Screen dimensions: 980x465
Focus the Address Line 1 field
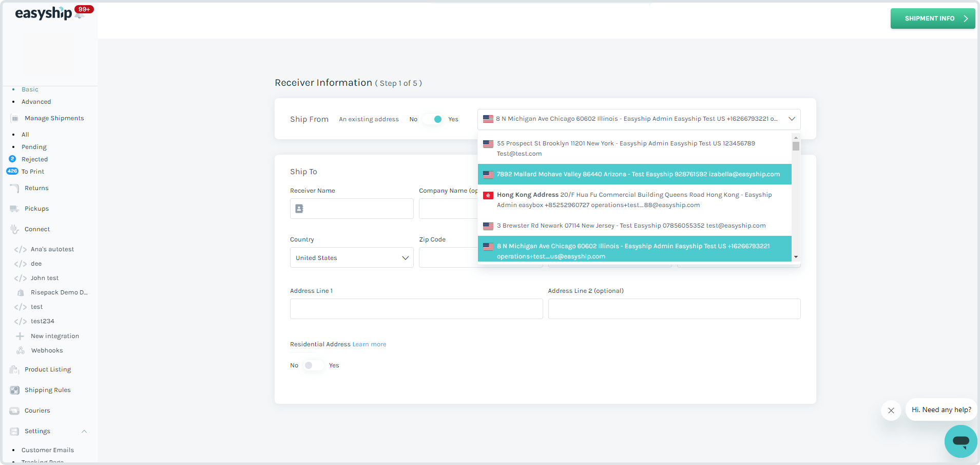click(x=416, y=309)
